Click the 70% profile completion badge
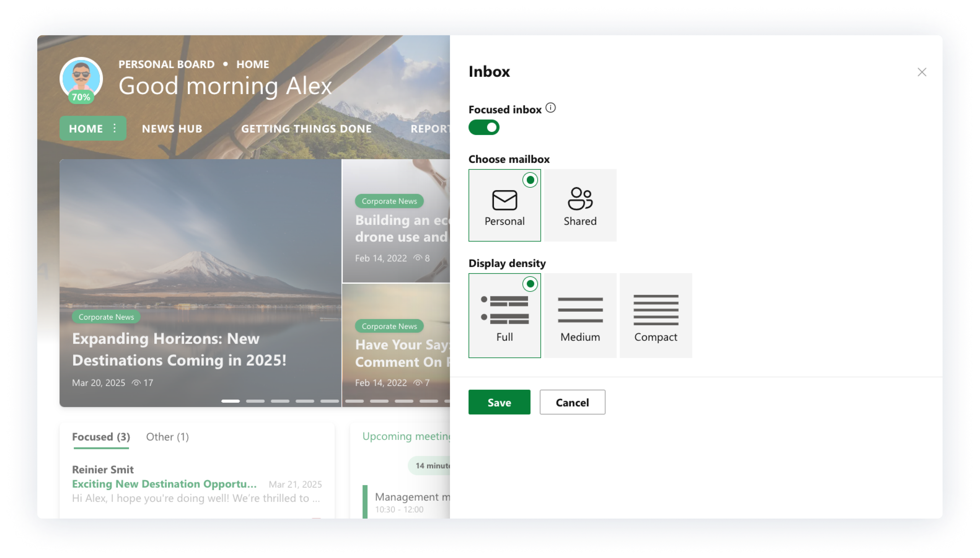 coord(81,97)
